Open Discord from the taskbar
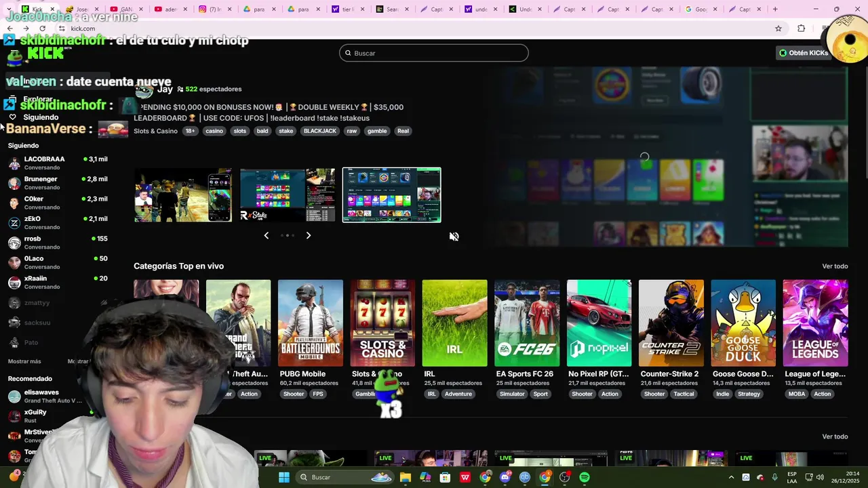 [505, 477]
